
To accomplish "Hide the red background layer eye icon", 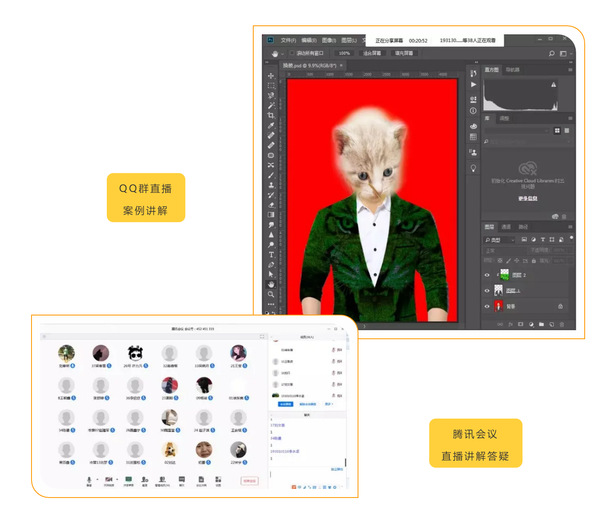I will click(487, 306).
